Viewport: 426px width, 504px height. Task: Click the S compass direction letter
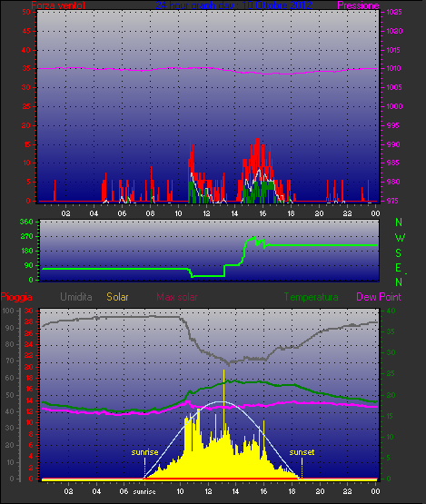[399, 253]
